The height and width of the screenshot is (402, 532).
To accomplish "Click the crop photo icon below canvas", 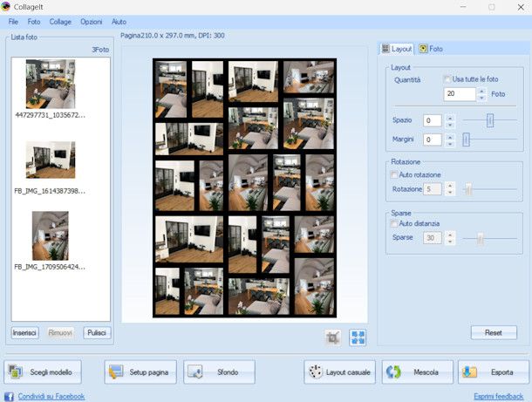I will tap(332, 337).
